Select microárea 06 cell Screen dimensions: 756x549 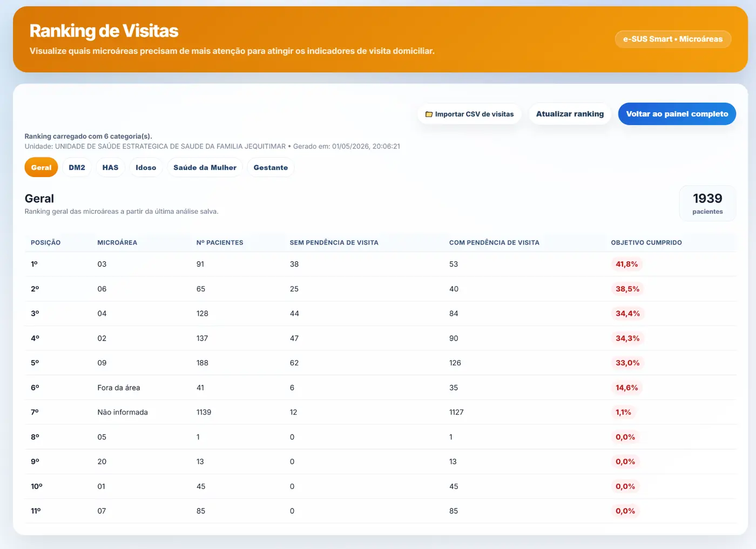click(102, 289)
